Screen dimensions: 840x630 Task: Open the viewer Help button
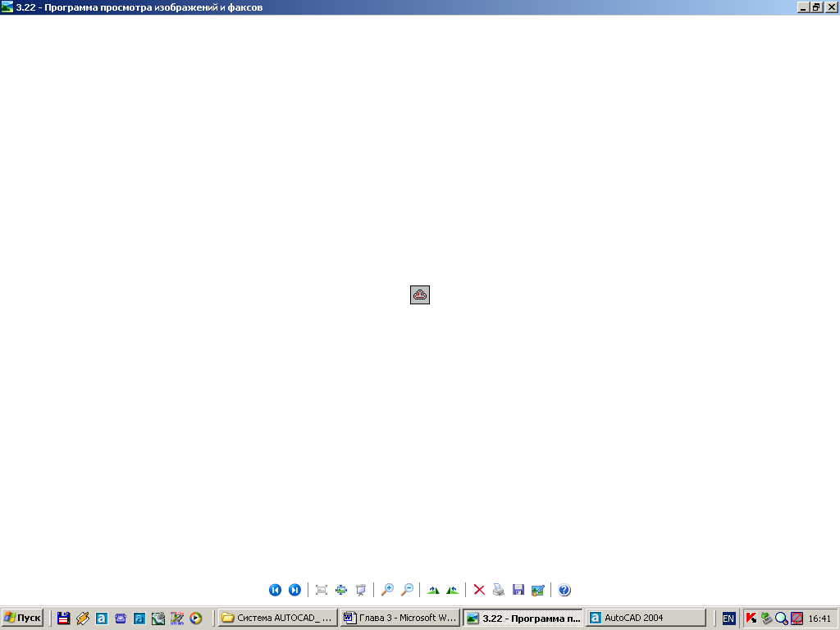pyautogui.click(x=564, y=590)
